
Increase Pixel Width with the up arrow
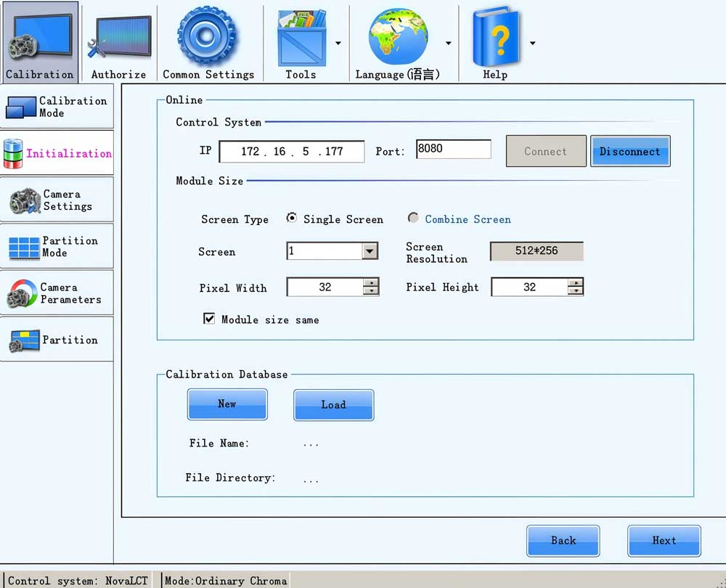(371, 283)
